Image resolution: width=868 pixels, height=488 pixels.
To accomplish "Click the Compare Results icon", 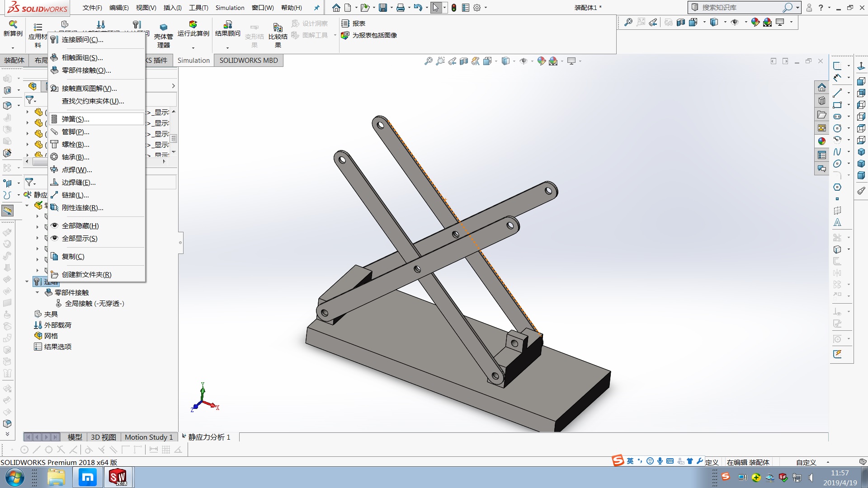I will coord(278,28).
